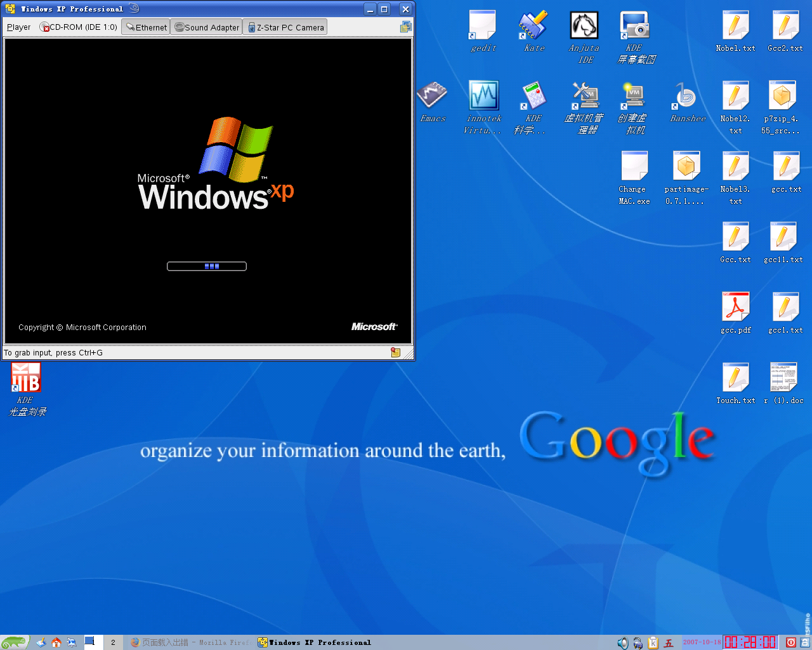Select the Nobel.txt file icon
This screenshot has width=812, height=650.
tap(735, 32)
